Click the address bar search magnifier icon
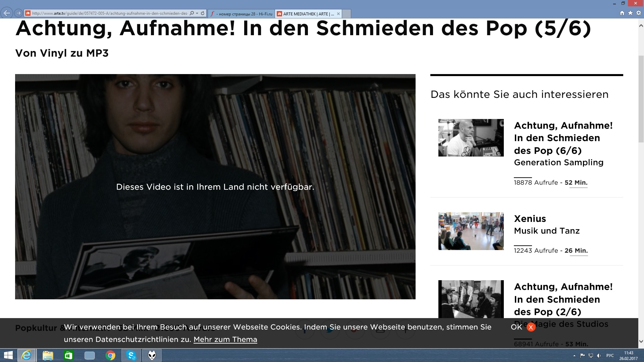Image resolution: width=644 pixels, height=362 pixels. click(x=192, y=13)
